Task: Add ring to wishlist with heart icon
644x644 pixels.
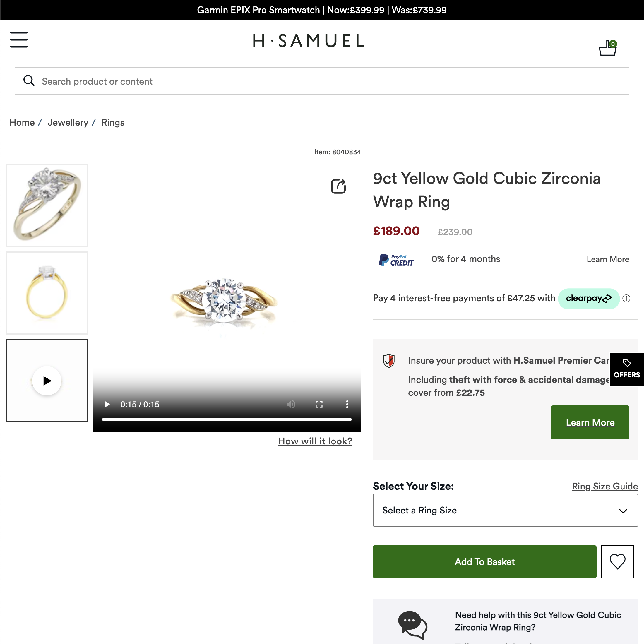Action: tap(617, 562)
